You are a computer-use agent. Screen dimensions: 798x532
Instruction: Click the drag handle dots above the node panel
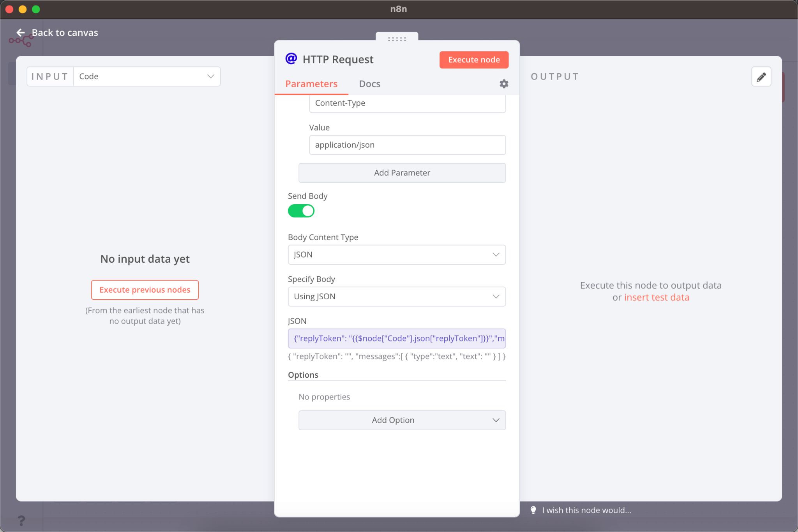396,39
